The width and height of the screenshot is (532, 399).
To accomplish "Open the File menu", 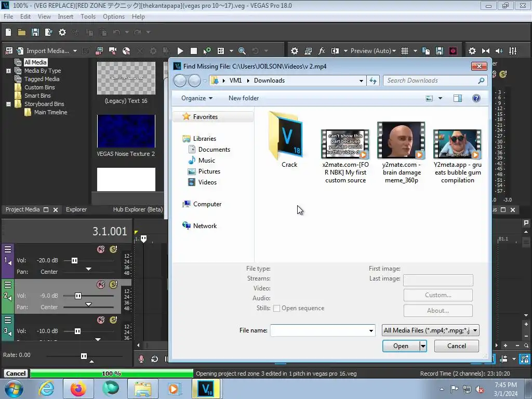I will pyautogui.click(x=8, y=17).
